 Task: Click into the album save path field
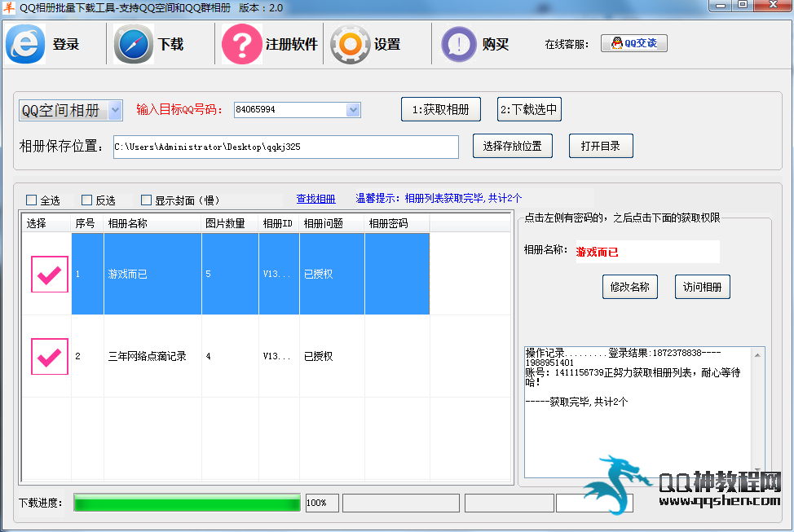[286, 147]
